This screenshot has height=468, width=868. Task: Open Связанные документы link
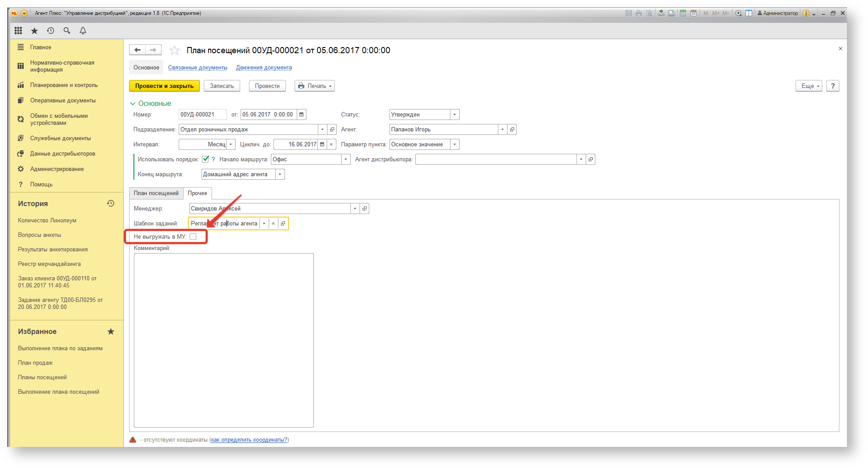tap(198, 68)
